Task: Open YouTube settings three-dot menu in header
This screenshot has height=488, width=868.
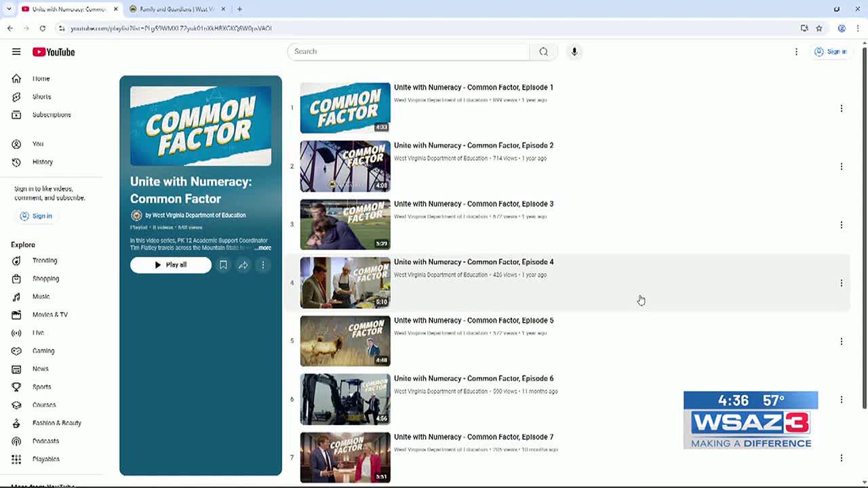Action: (796, 52)
